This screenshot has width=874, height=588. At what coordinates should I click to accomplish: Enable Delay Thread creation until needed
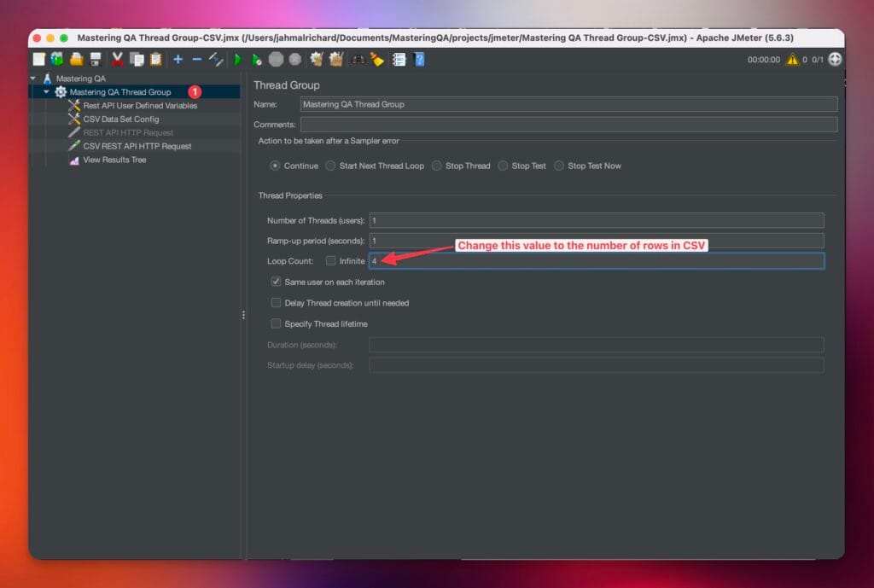click(276, 303)
